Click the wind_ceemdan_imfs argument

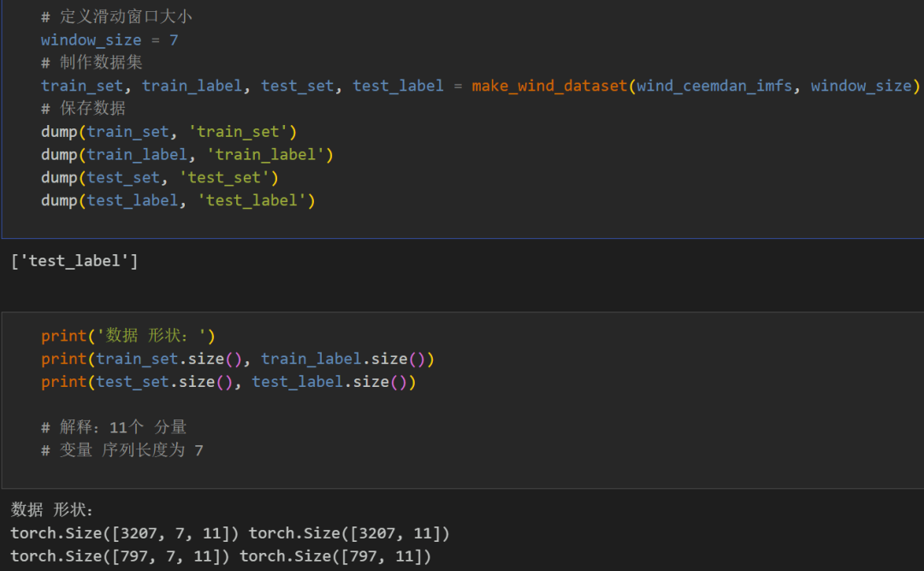point(714,86)
